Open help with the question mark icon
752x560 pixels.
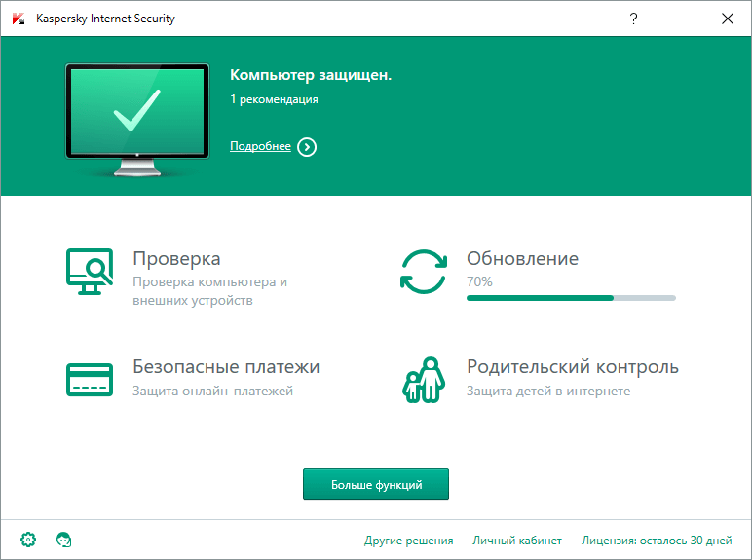tap(633, 19)
